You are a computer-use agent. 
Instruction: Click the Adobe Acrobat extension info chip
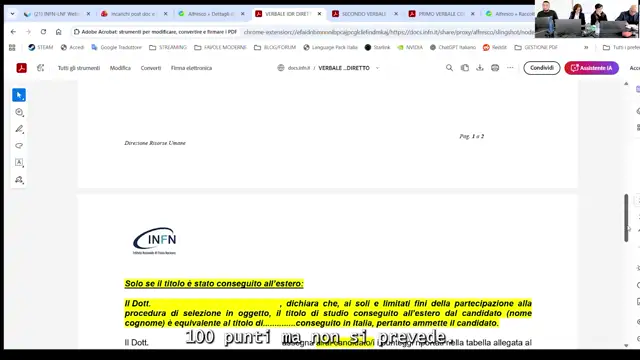tap(155, 32)
